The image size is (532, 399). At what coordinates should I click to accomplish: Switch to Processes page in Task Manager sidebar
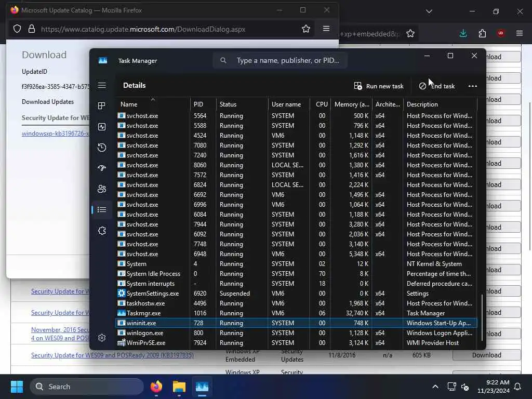click(102, 106)
